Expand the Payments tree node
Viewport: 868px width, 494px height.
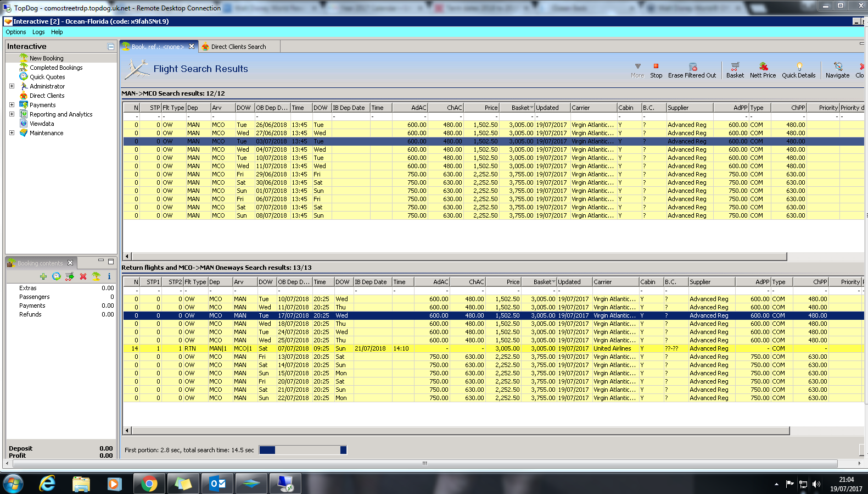[x=12, y=105]
